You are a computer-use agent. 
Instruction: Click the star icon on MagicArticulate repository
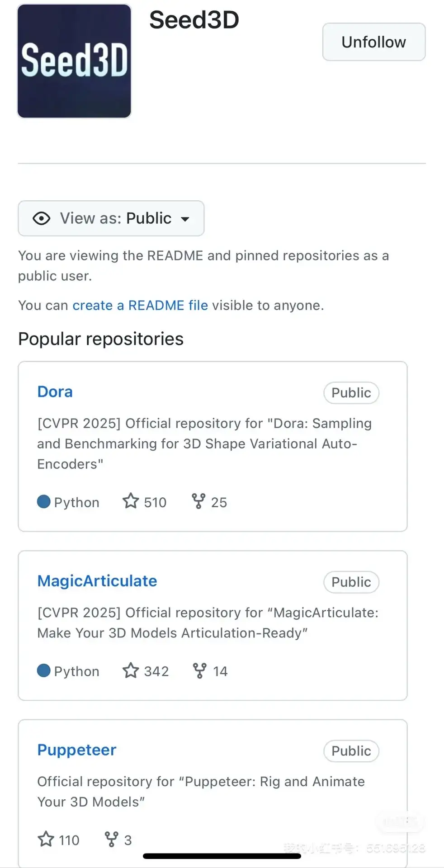click(131, 670)
